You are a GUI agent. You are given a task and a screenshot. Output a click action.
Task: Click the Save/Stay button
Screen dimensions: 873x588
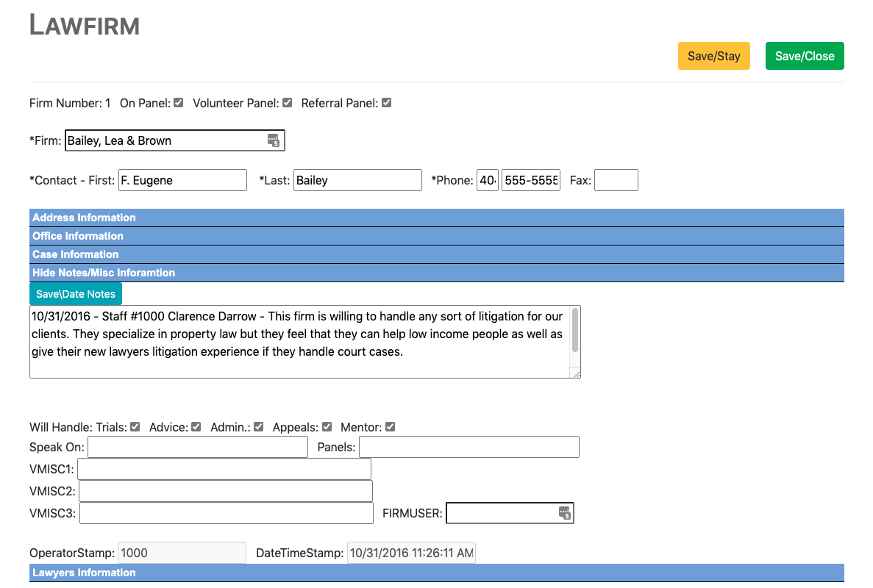click(x=713, y=56)
